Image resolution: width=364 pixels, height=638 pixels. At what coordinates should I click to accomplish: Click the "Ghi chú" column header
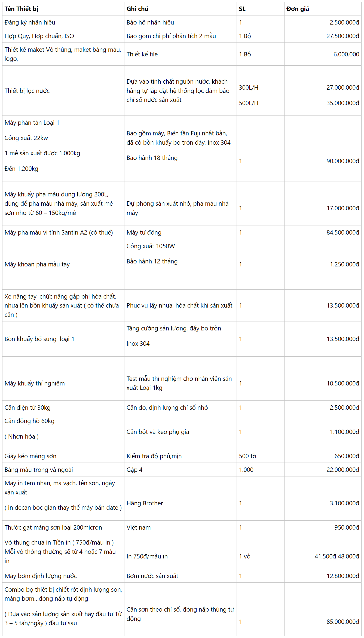[137, 9]
